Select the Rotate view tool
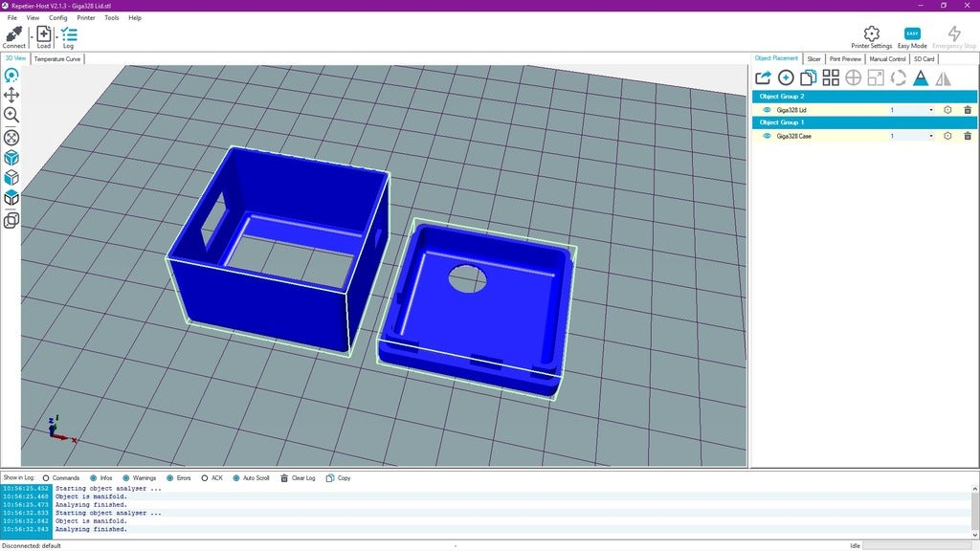 [x=11, y=76]
